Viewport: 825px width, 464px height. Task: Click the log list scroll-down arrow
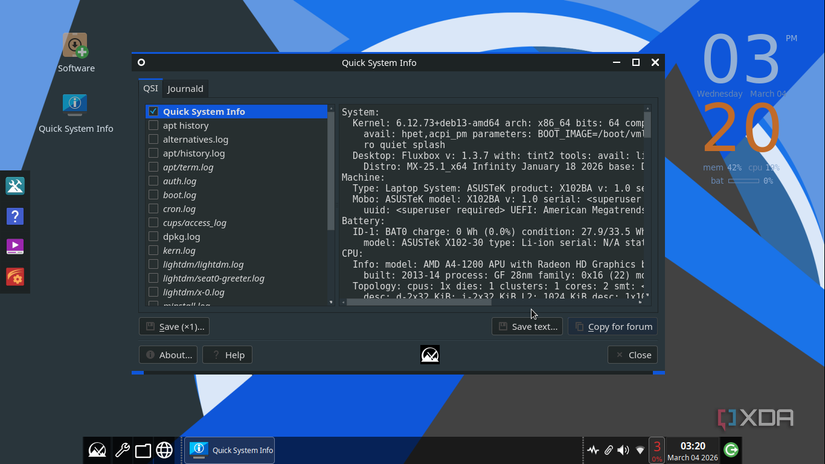pyautogui.click(x=331, y=302)
